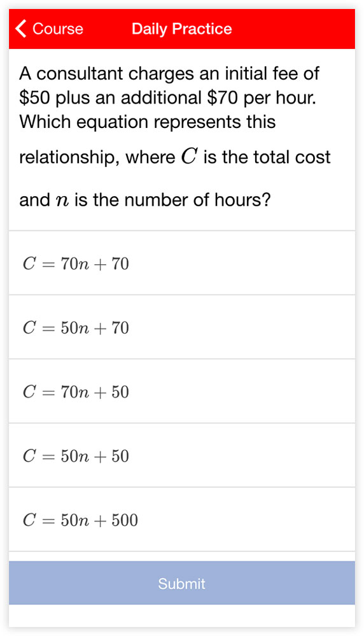This screenshot has height=636, width=364.
Task: Choose answer C = 50n + 500
Action: [x=182, y=519]
